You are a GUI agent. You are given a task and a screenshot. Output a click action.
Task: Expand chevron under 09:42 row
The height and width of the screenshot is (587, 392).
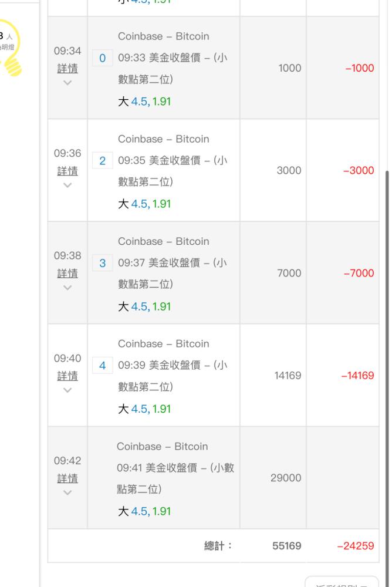coord(67,492)
